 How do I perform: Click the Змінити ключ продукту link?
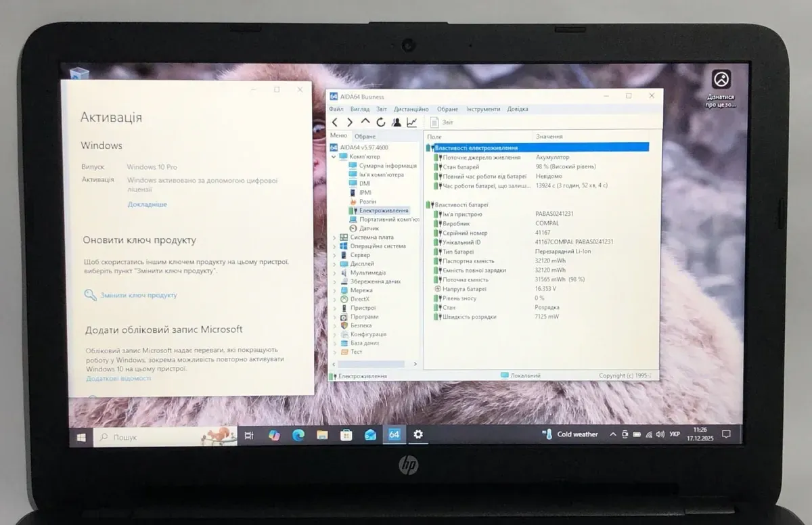click(x=138, y=295)
